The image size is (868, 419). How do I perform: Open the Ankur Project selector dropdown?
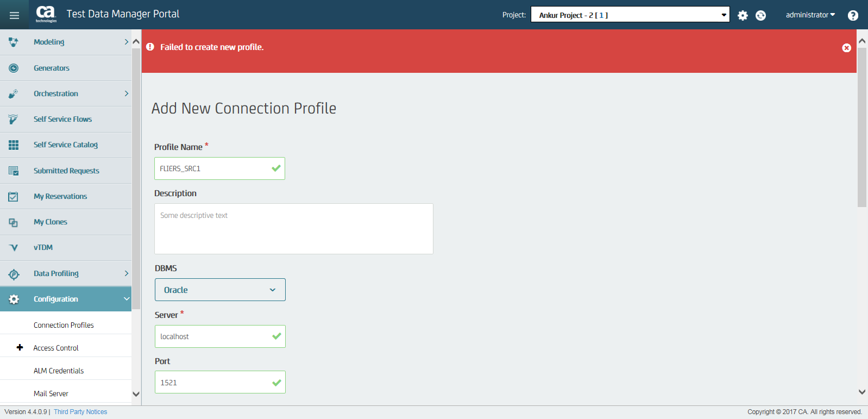click(x=630, y=15)
